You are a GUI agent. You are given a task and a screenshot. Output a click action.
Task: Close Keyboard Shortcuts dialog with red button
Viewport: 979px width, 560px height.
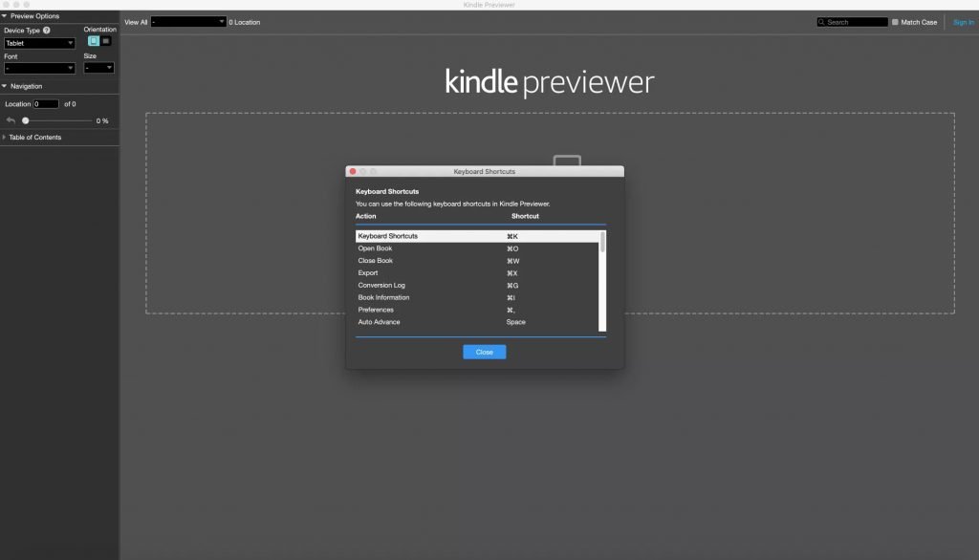pos(353,171)
